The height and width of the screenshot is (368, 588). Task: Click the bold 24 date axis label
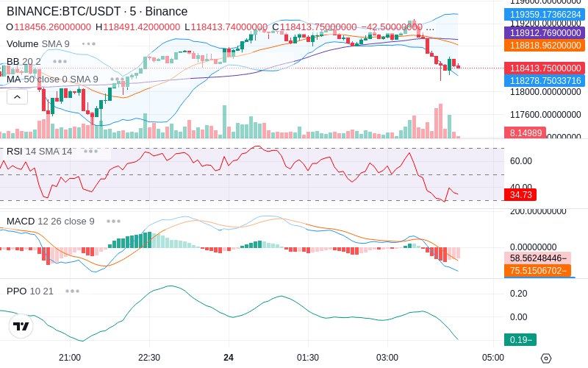[x=229, y=357]
